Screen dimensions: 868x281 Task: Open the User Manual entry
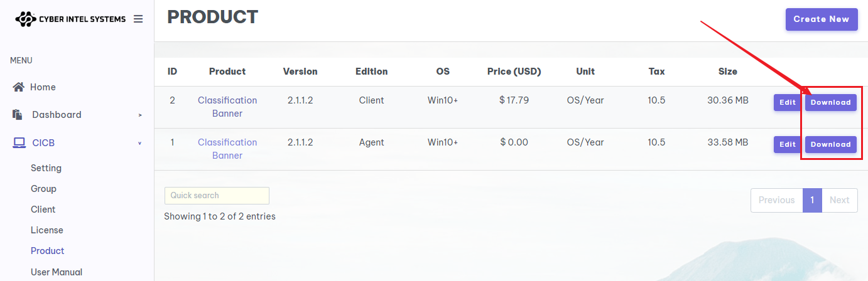pos(57,272)
